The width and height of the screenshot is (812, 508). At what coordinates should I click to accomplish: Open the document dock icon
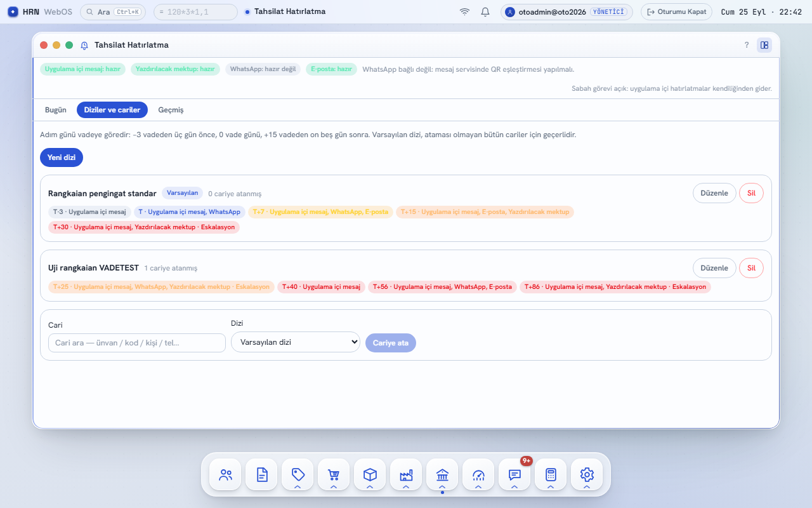coord(261,474)
